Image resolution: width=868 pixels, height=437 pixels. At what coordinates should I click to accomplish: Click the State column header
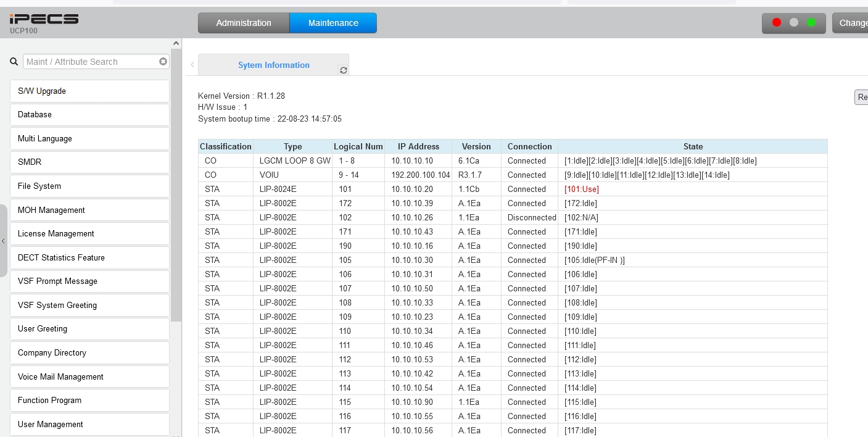coord(692,146)
